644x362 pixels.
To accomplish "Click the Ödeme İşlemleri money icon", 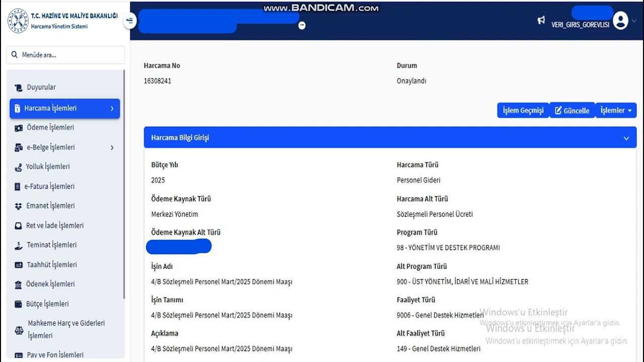I will [19, 128].
